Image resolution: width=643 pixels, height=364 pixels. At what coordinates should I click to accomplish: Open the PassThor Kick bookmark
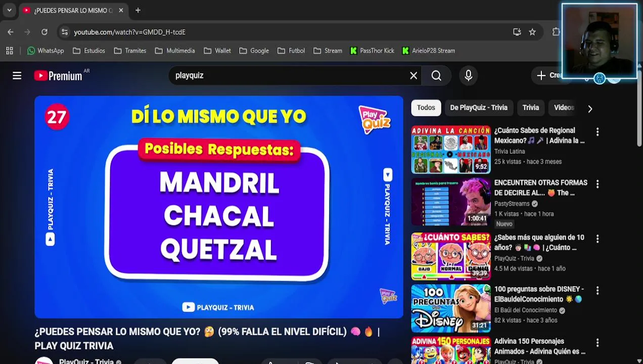(372, 51)
